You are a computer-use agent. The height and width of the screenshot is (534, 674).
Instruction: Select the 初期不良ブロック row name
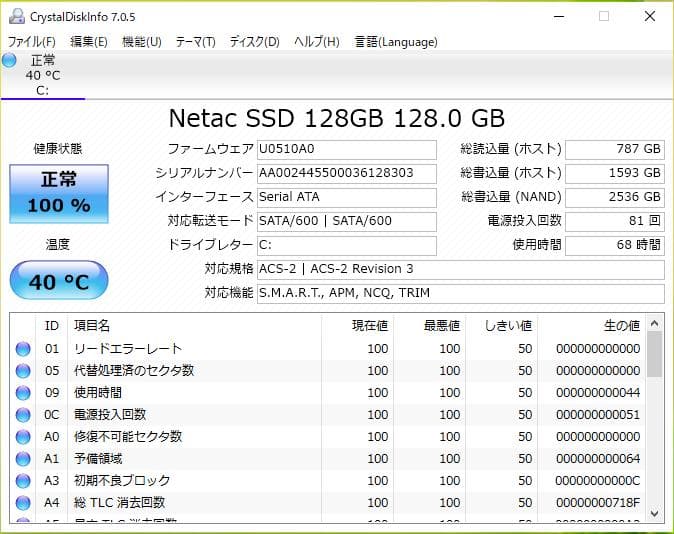coord(122,481)
